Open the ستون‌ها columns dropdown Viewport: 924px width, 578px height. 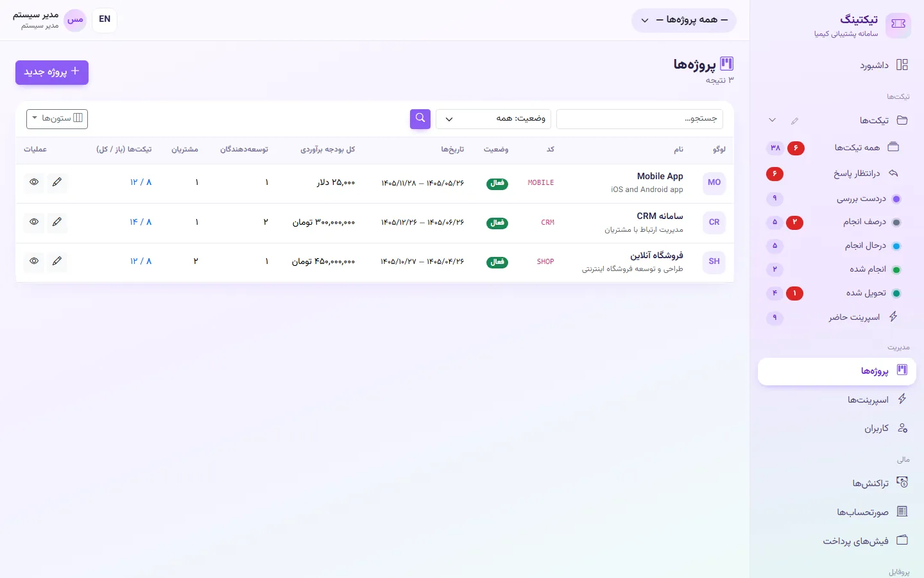click(57, 119)
